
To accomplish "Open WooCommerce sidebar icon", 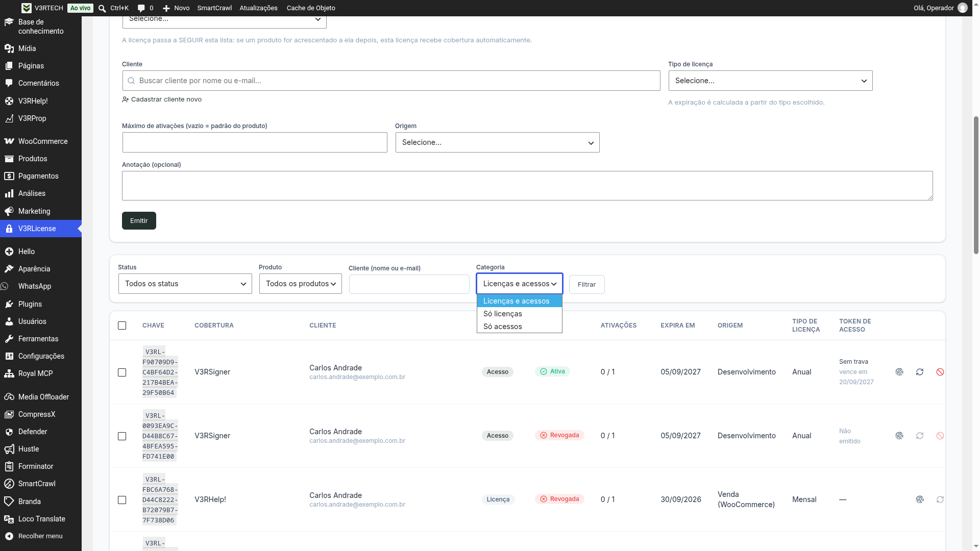I will (9, 141).
